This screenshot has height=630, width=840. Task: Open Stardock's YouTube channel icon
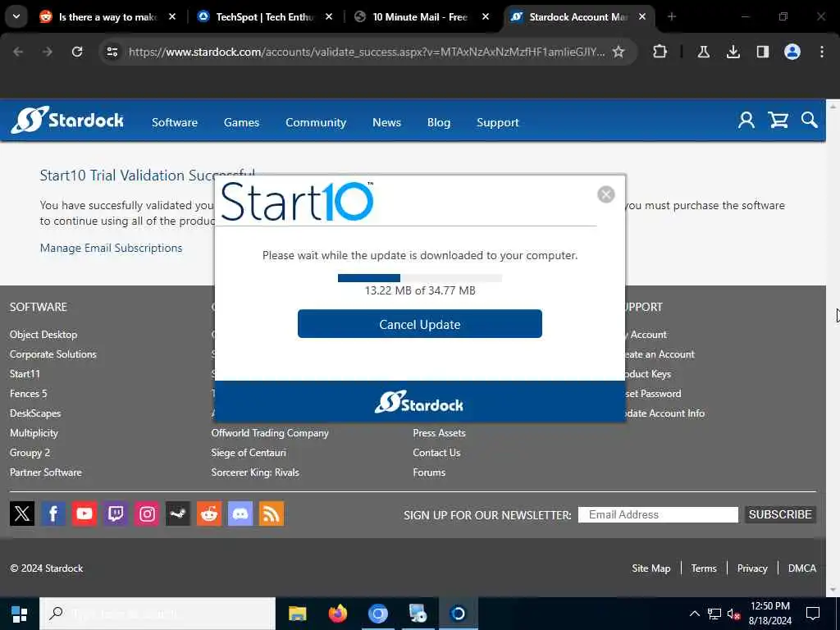point(84,514)
